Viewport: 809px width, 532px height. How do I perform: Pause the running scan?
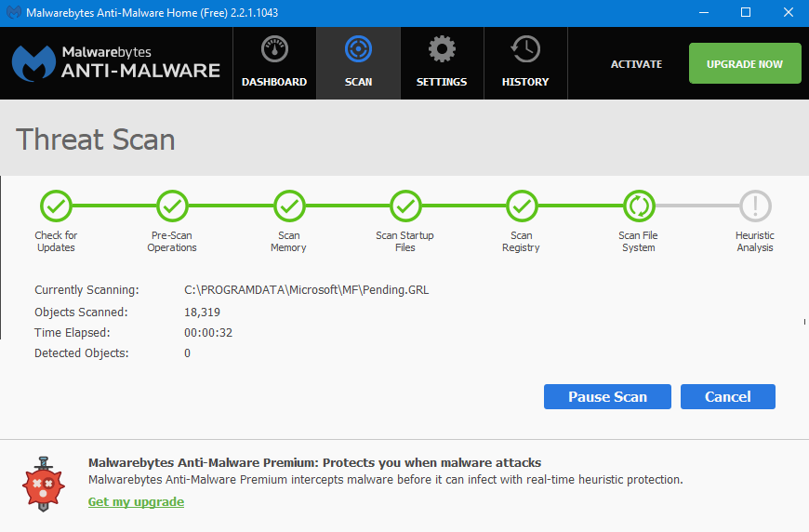tap(607, 397)
